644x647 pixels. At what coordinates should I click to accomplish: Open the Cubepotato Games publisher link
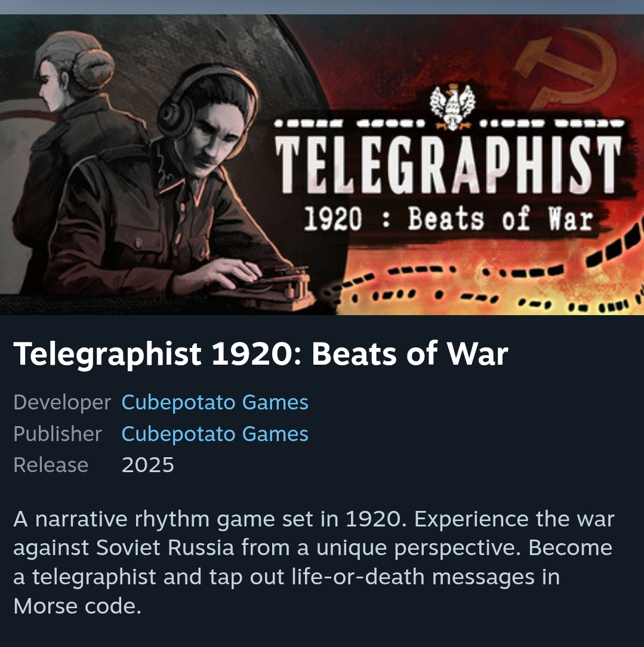(215, 434)
